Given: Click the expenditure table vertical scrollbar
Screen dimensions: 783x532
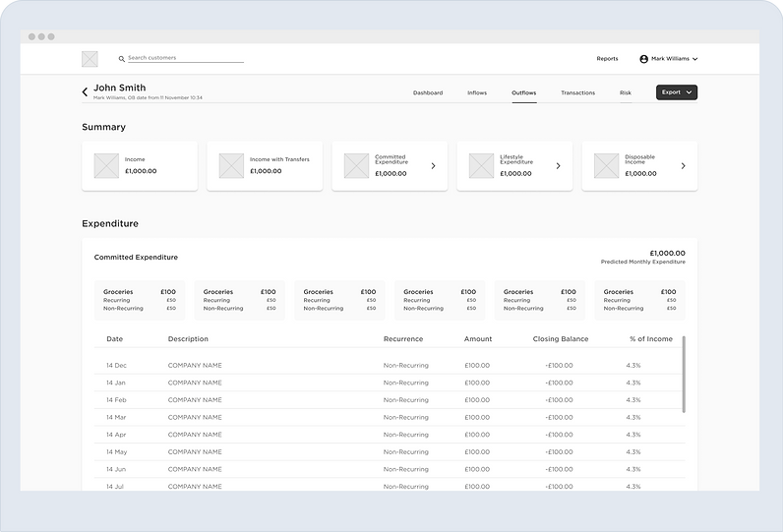Looking at the screenshot, I should point(684,375).
